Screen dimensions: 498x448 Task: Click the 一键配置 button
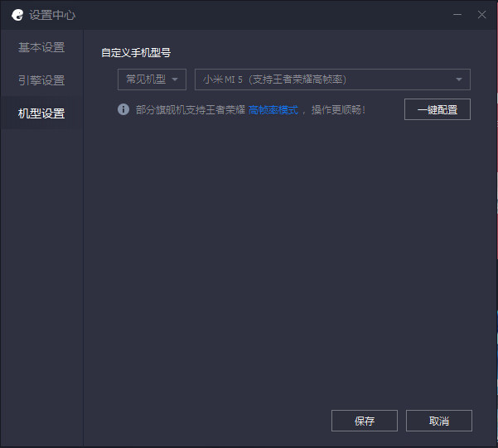[437, 109]
